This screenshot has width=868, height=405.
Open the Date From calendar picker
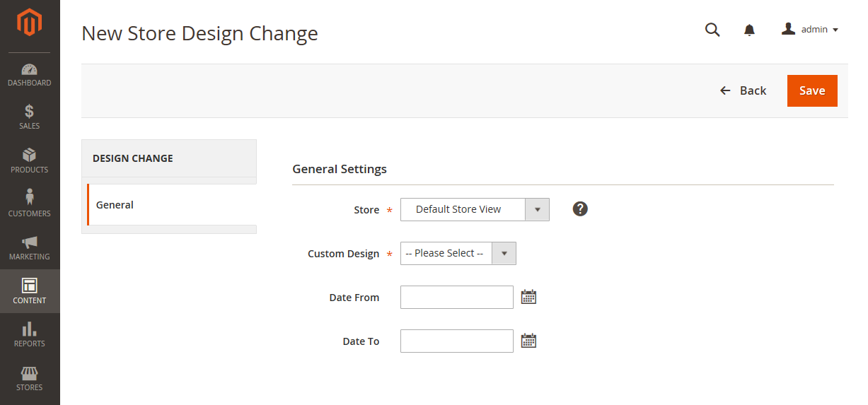[528, 297]
